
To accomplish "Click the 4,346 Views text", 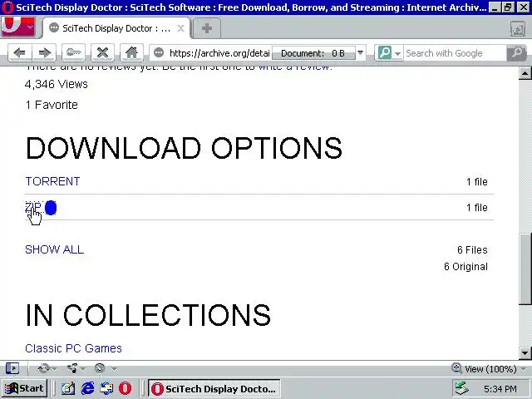I will (x=57, y=84).
